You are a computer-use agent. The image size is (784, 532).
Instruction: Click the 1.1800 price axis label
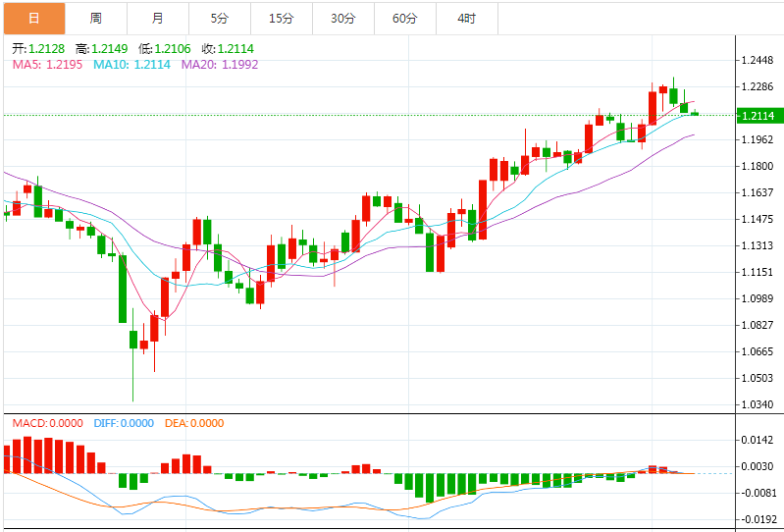(758, 166)
